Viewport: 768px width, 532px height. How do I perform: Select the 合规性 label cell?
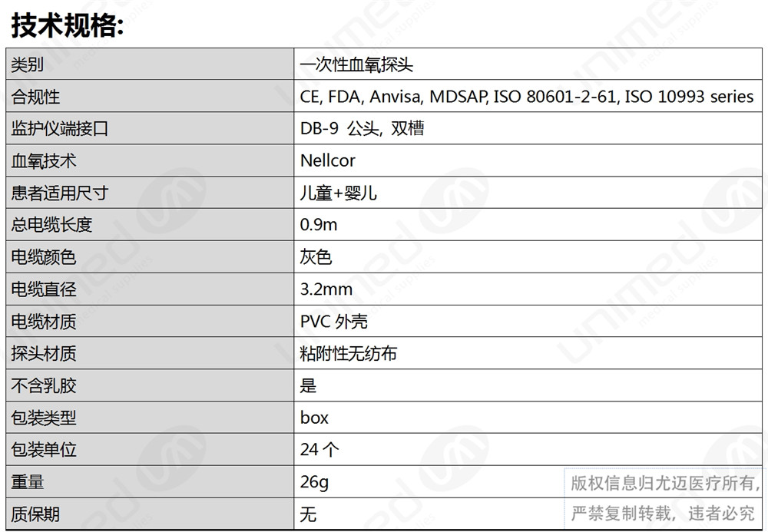[150, 97]
